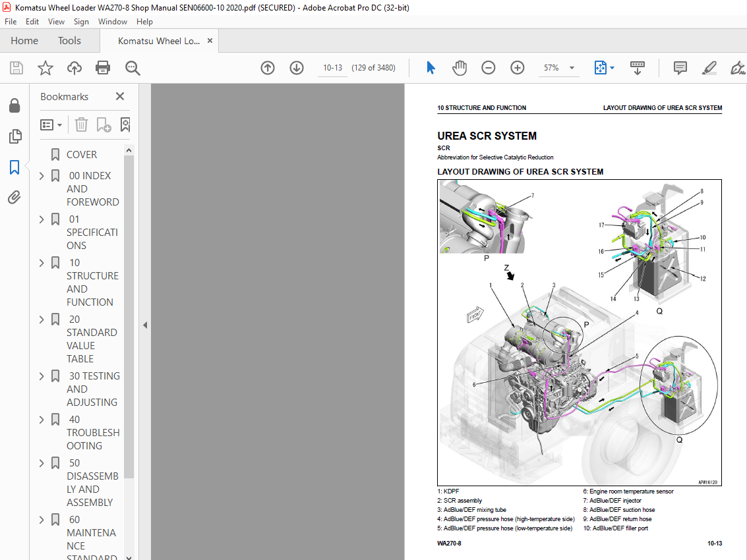Expand 20 STANDARD VALUE TABLE bookmark

click(42, 320)
